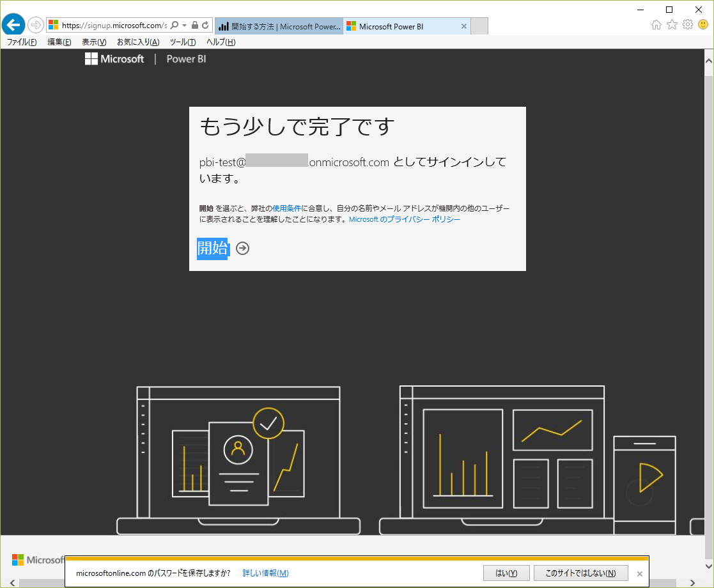Image resolution: width=714 pixels, height=588 pixels.
Task: Click the vertical scrollbar down arrow
Action: pos(708,566)
